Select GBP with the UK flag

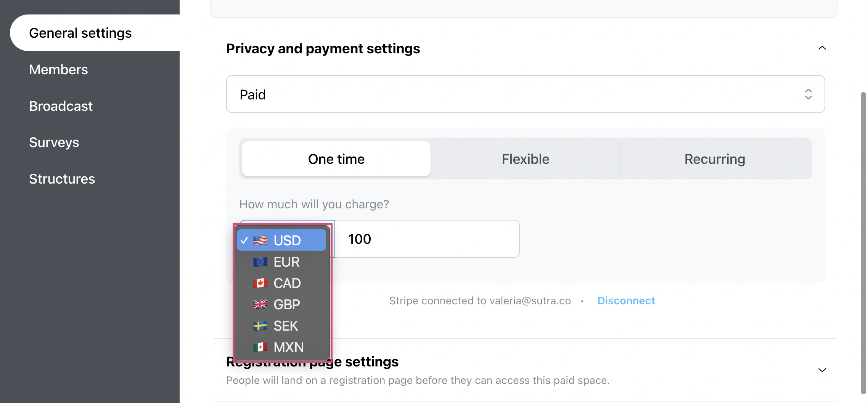tap(281, 304)
